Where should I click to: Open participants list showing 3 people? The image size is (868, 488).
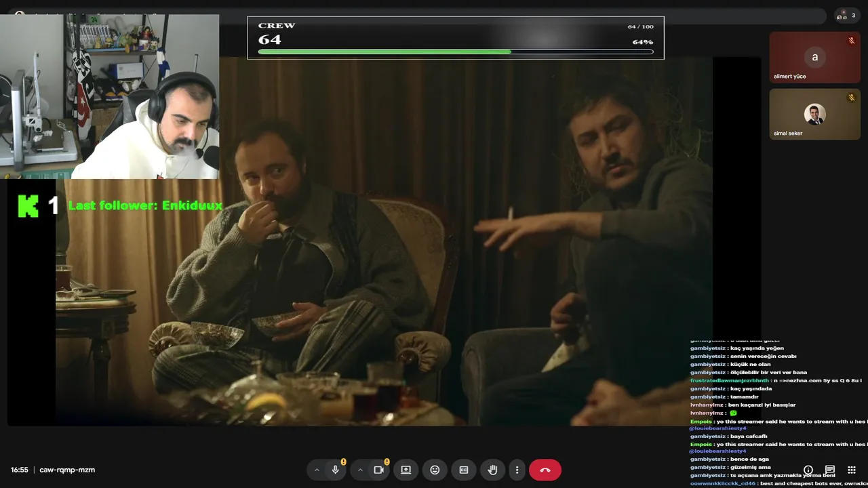click(x=848, y=15)
